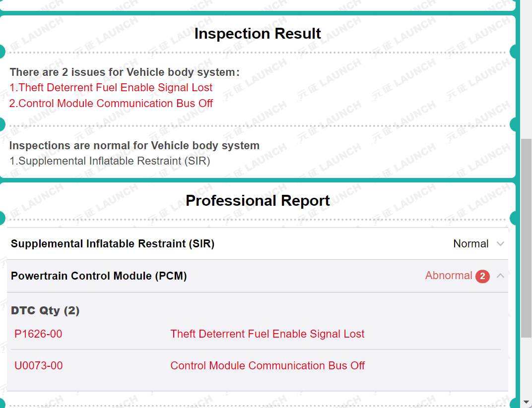This screenshot has width=532, height=408.
Task: Open DTC code P1626-00
Action: pyautogui.click(x=39, y=334)
